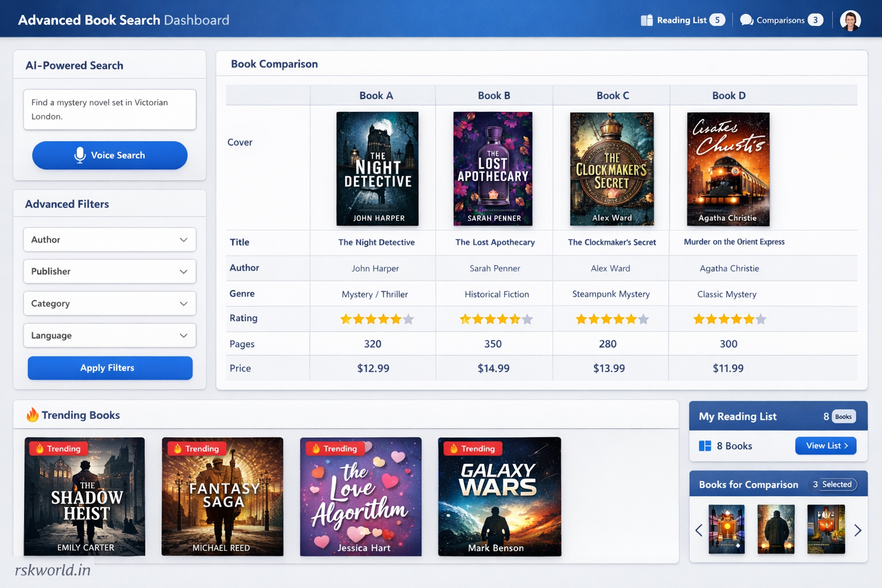Screen dimensions: 882x588
Task: Select the Book A column header
Action: [376, 95]
